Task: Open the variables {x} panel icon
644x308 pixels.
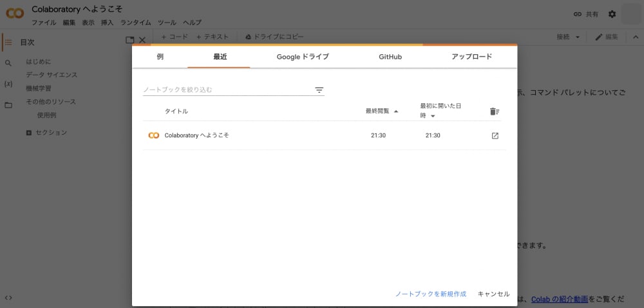Action: (x=8, y=84)
